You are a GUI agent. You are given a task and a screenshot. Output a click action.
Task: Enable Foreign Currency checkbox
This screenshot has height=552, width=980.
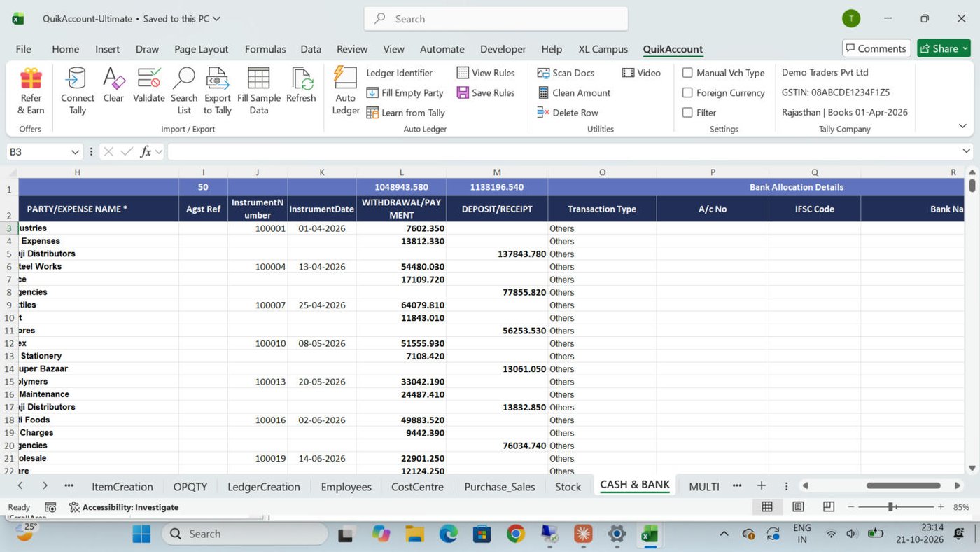[687, 92]
